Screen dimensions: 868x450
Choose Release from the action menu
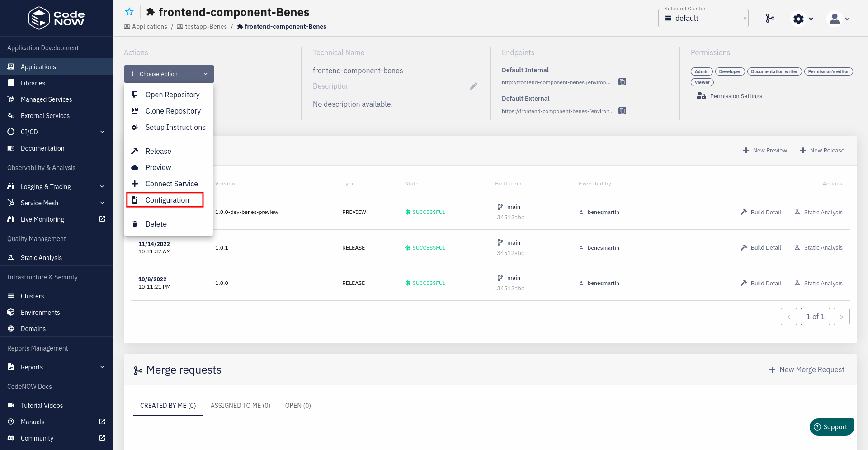(x=168, y=151)
